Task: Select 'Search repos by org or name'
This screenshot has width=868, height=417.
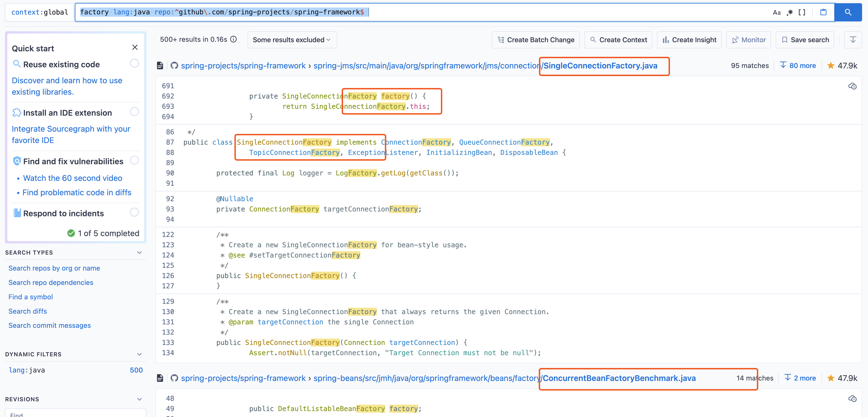Action: click(54, 268)
